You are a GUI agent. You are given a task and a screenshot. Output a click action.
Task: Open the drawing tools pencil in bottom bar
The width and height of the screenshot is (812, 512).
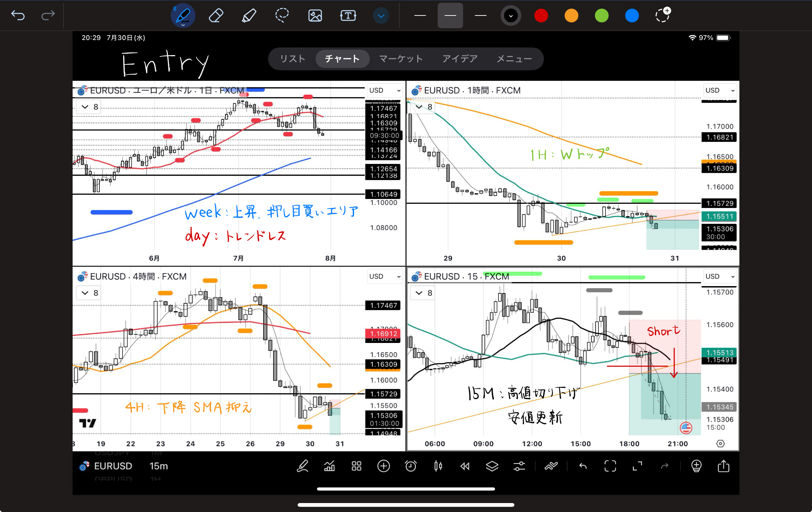302,466
